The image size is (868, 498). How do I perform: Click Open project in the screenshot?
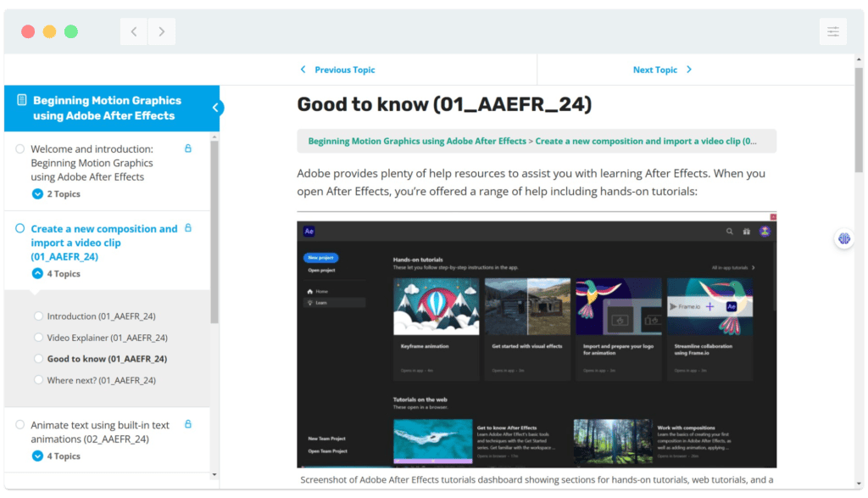pyautogui.click(x=321, y=271)
